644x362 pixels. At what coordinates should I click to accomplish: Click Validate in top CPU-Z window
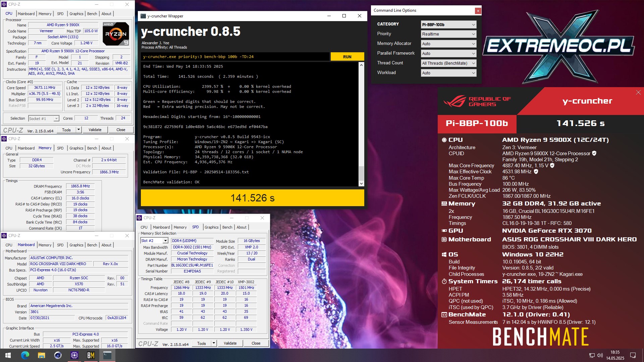[x=95, y=130]
